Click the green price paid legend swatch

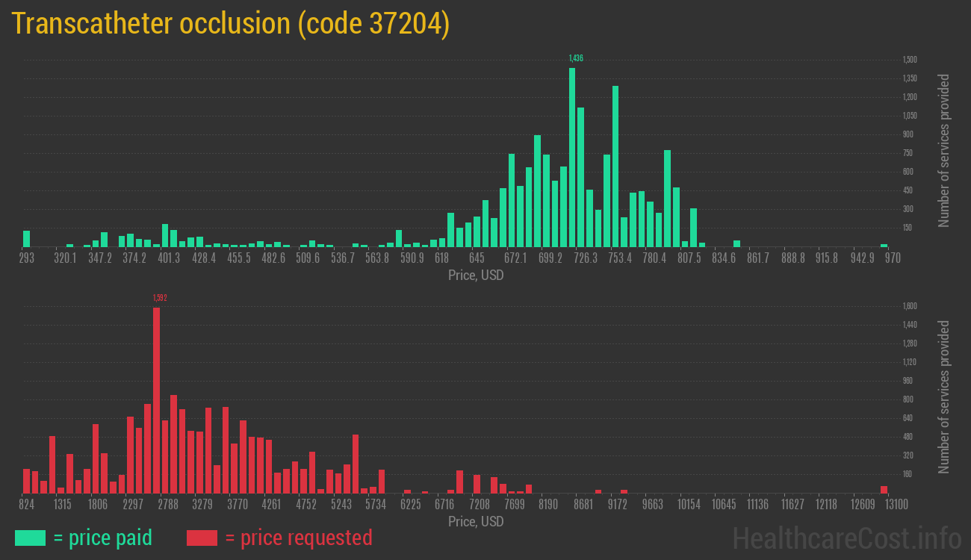[x=30, y=538]
